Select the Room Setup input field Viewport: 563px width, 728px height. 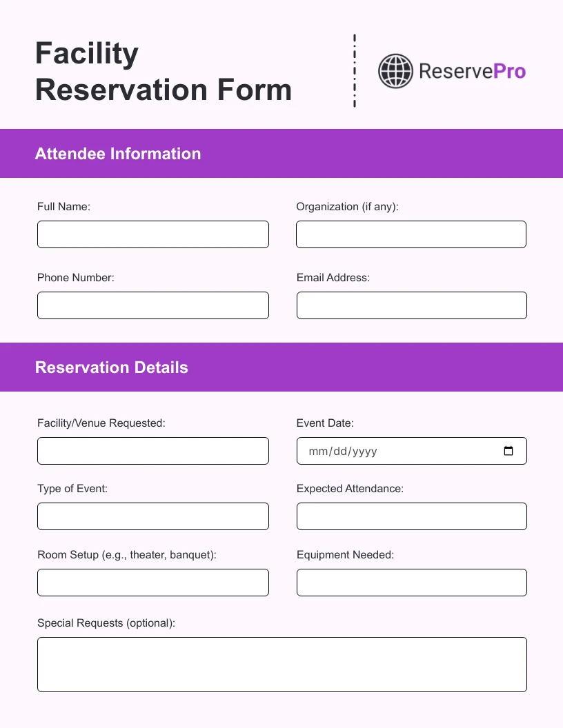(x=152, y=582)
